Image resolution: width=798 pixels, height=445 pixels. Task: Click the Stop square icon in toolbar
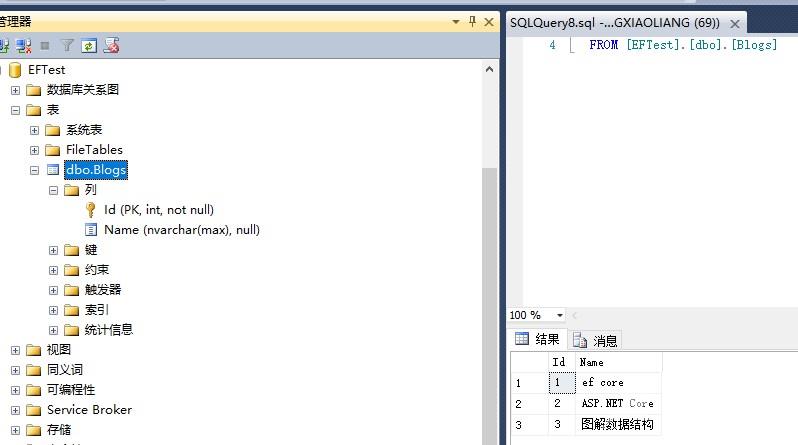[45, 46]
